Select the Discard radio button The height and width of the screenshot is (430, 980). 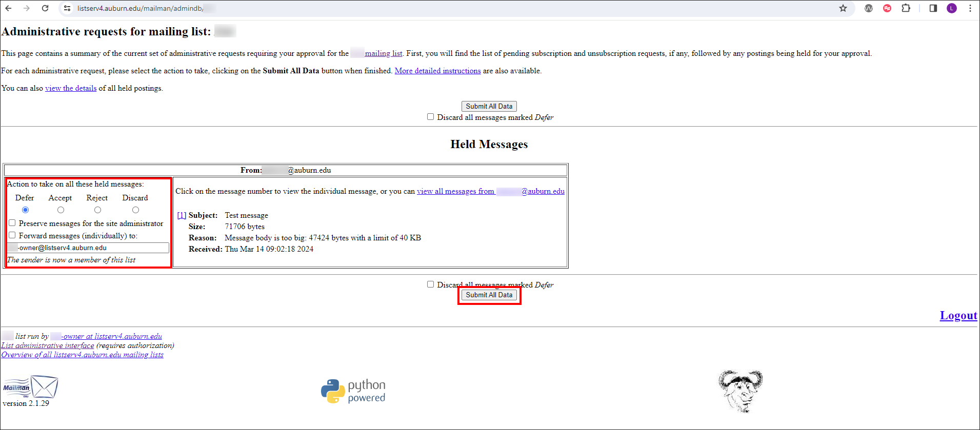pos(135,210)
